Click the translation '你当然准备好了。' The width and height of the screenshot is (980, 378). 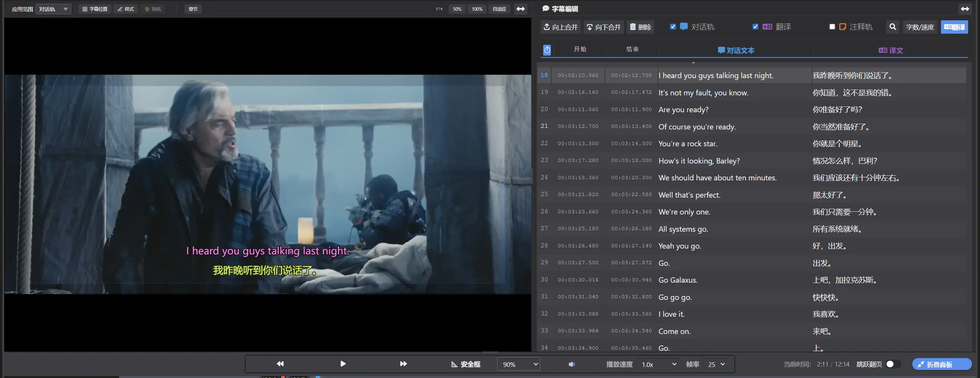[841, 127]
